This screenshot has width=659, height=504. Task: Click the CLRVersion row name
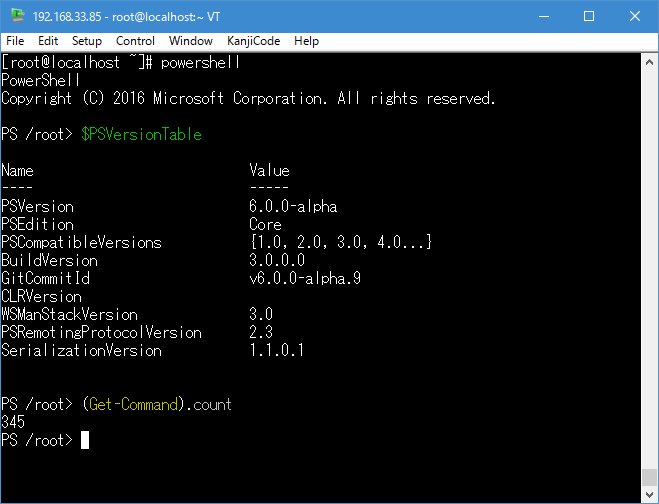tap(41, 296)
